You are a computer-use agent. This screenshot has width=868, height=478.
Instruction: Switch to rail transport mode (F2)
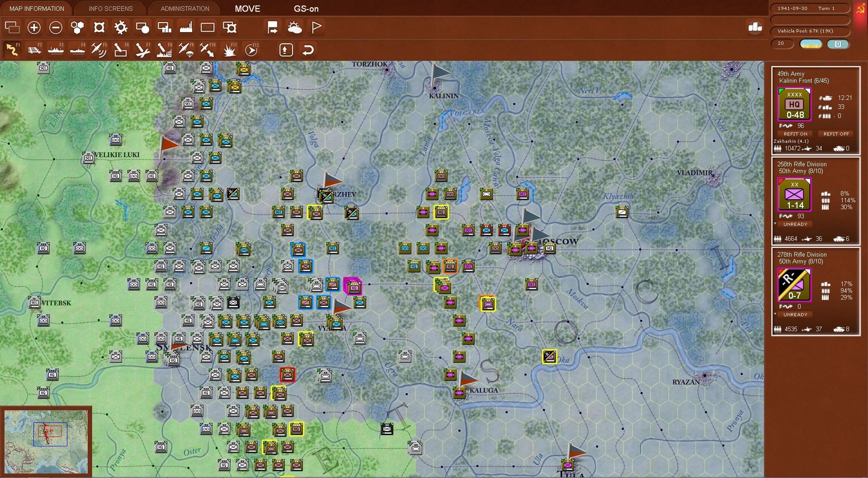[x=34, y=50]
